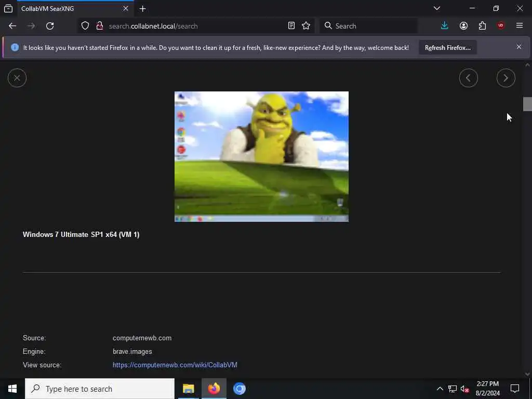Open the uBlock Origin extension icon
This screenshot has width=532, height=399.
501,26
